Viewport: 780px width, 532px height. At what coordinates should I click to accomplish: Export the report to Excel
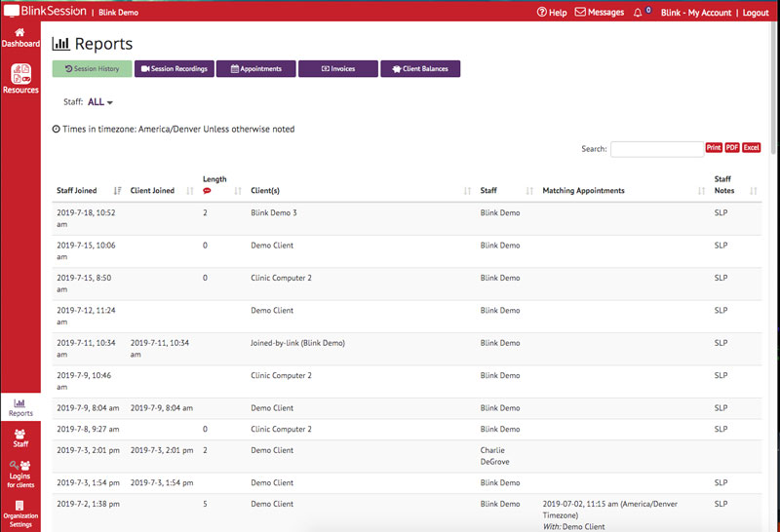click(752, 148)
